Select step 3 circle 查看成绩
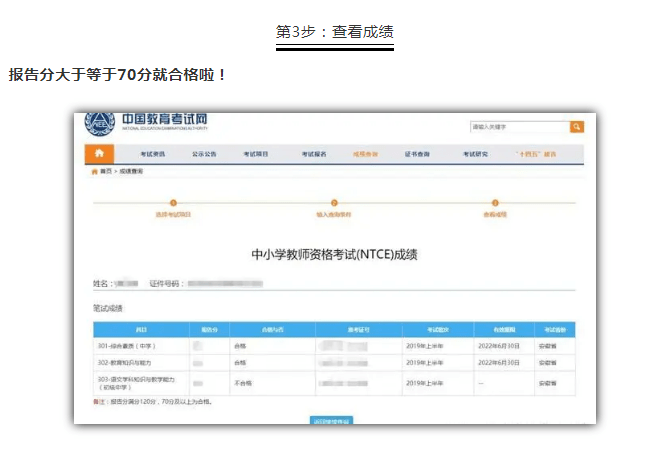This screenshot has height=457, width=669. pos(495,203)
